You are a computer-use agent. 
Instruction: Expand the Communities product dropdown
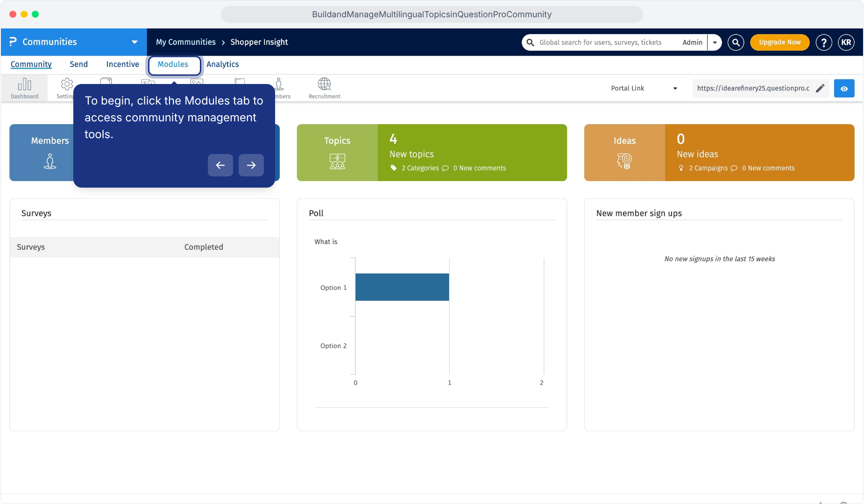135,42
